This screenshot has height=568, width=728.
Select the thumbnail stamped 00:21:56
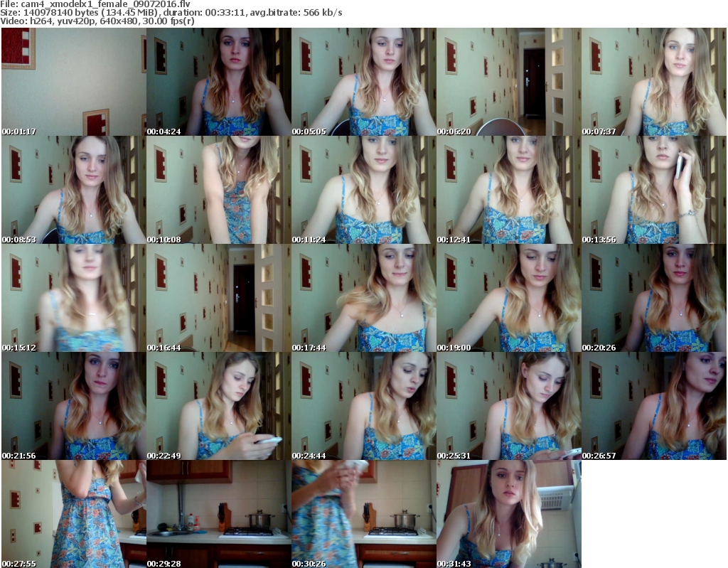[x=74, y=406]
